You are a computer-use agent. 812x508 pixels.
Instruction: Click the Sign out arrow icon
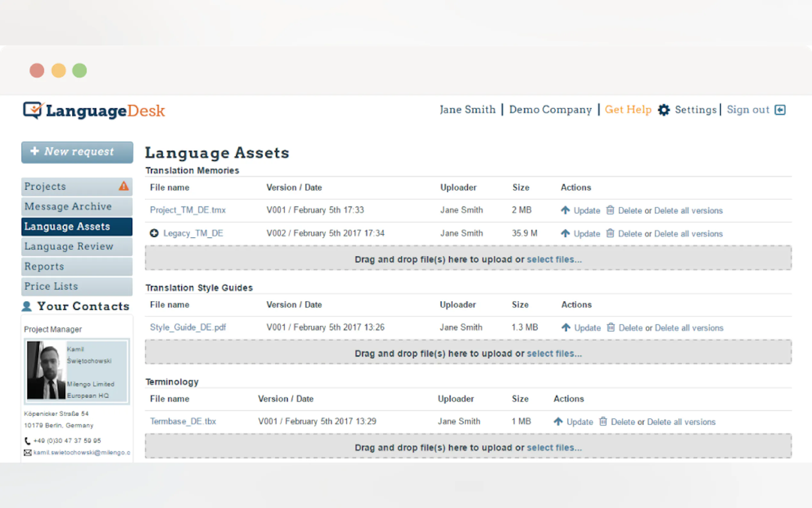tap(780, 110)
